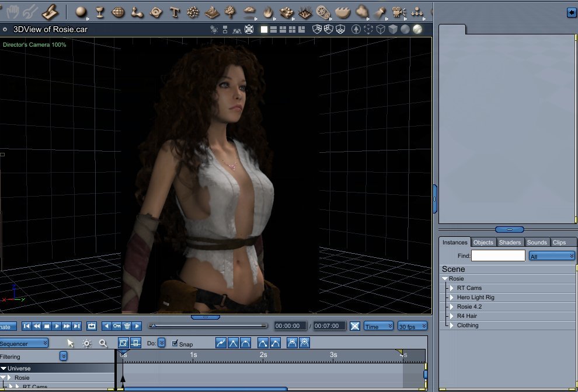Select the metaball object tool
Viewport: 578px width, 392px height.
137,12
